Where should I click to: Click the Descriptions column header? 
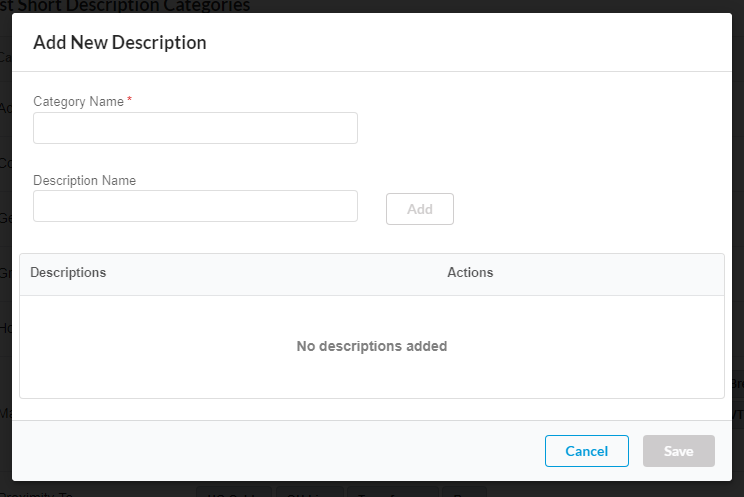click(x=68, y=273)
